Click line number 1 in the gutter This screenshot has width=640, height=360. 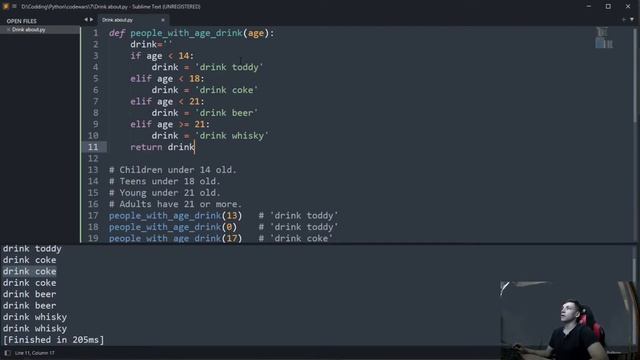click(96, 33)
